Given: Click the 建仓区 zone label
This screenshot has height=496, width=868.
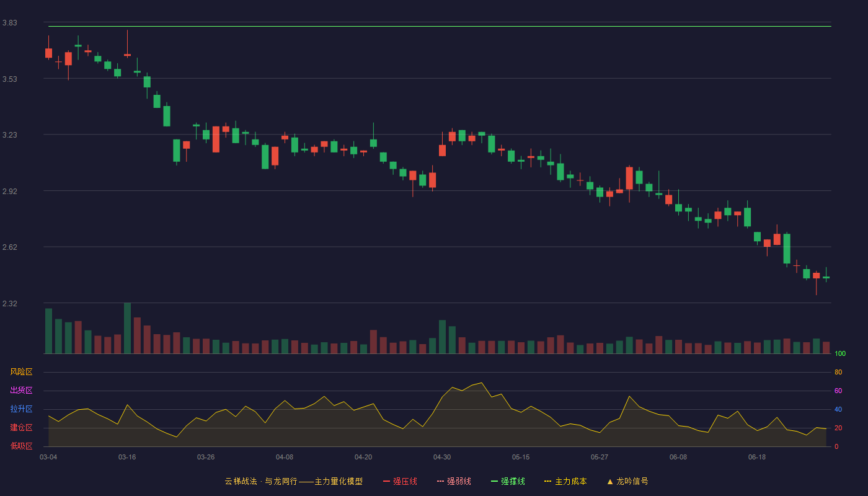Looking at the screenshot, I should pyautogui.click(x=21, y=428).
